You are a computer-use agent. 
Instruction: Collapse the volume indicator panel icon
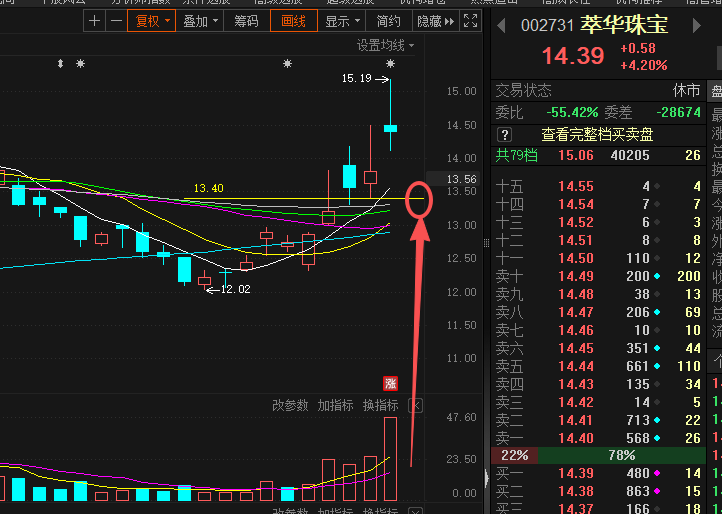[416, 406]
